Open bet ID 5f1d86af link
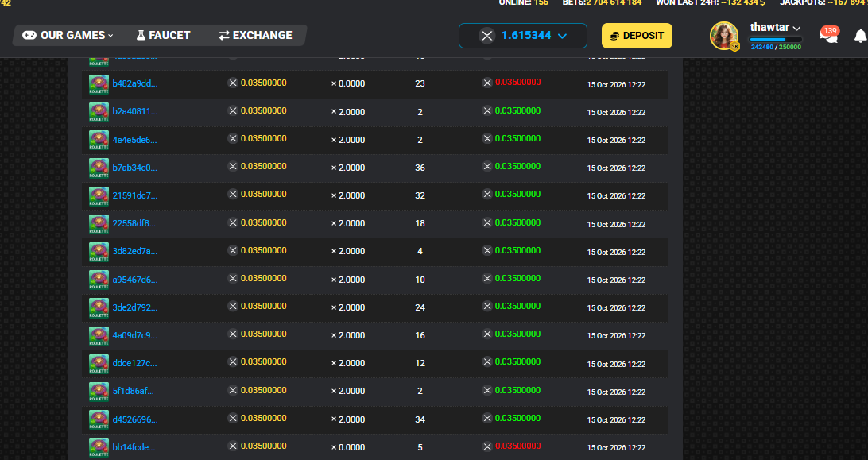 coord(134,391)
